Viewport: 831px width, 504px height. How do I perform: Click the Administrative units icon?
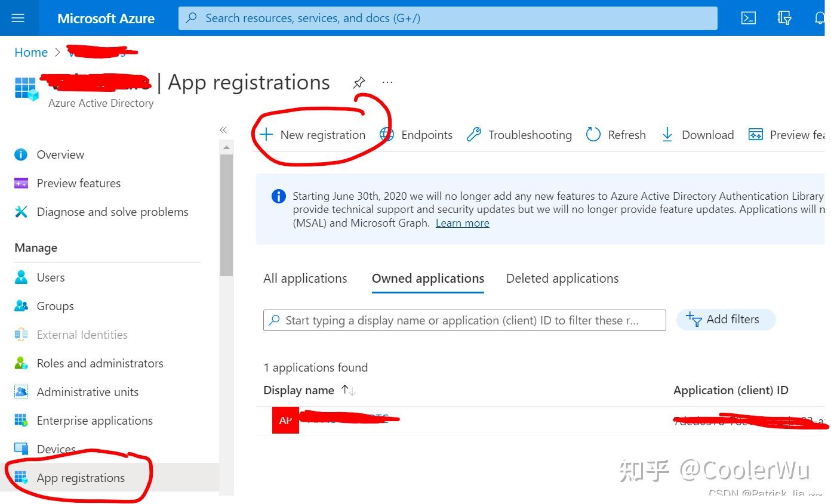pyautogui.click(x=21, y=392)
